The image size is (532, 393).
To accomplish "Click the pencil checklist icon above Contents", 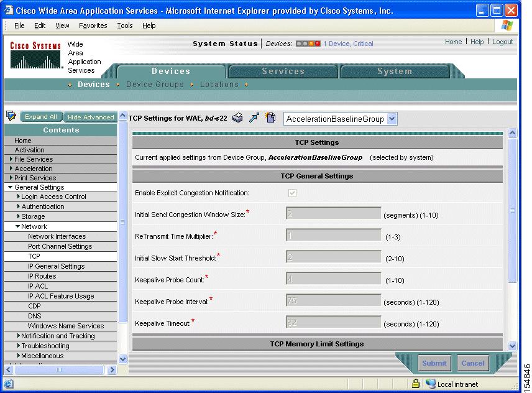I will click(11, 116).
